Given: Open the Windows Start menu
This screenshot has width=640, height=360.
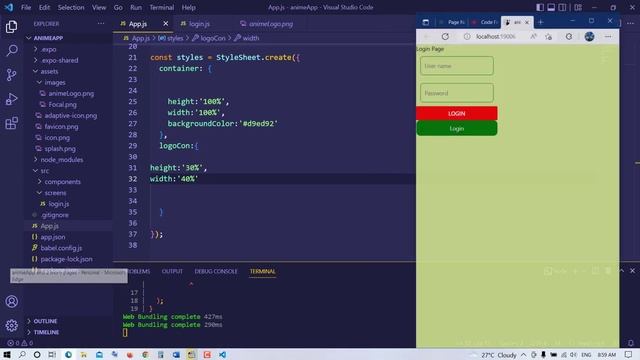Looking at the screenshot, I should (x=7, y=355).
